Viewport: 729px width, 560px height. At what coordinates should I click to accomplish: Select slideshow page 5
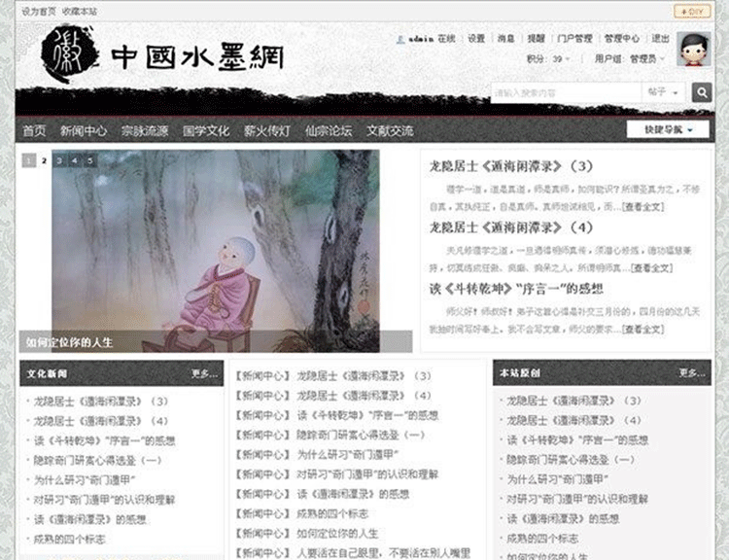tap(90, 160)
